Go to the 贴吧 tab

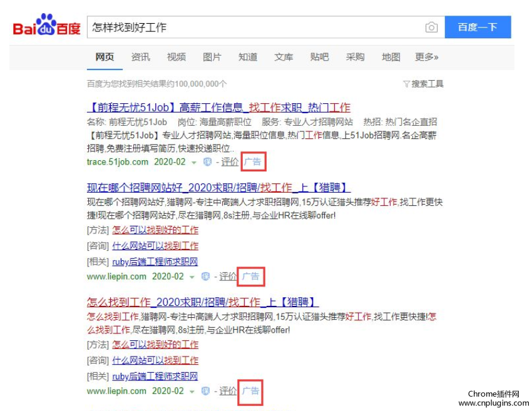pos(320,57)
